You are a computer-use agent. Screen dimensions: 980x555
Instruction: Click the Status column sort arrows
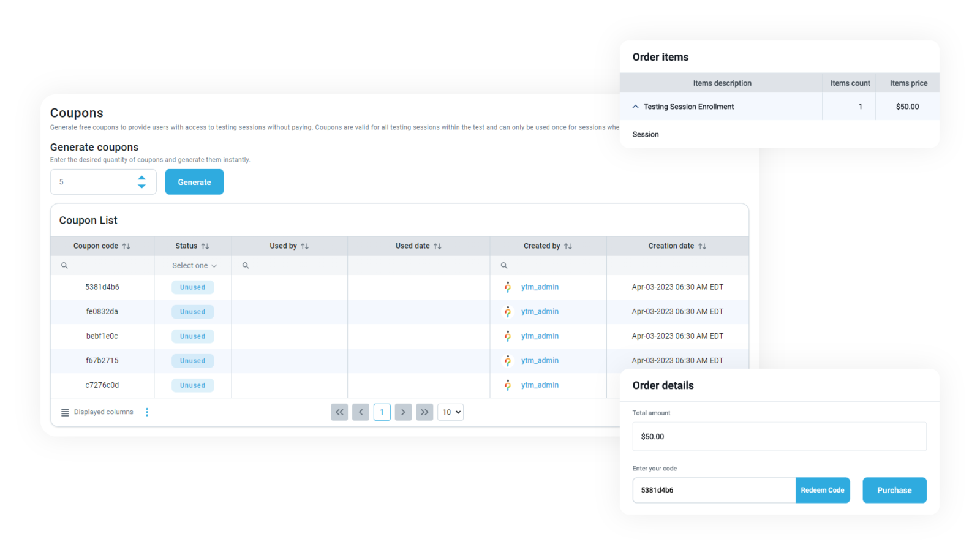point(205,246)
